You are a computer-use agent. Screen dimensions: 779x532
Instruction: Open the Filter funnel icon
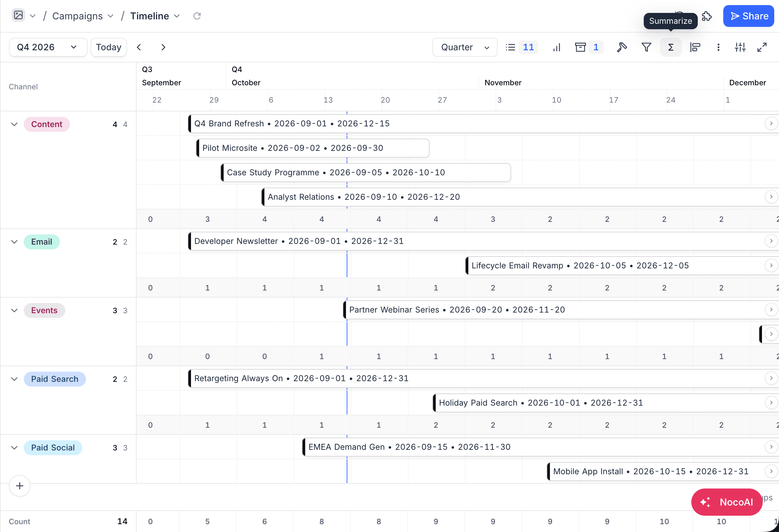(646, 47)
